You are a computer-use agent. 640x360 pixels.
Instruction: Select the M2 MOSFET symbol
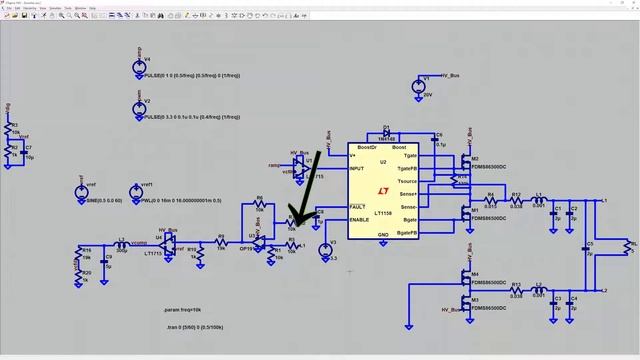(x=467, y=162)
